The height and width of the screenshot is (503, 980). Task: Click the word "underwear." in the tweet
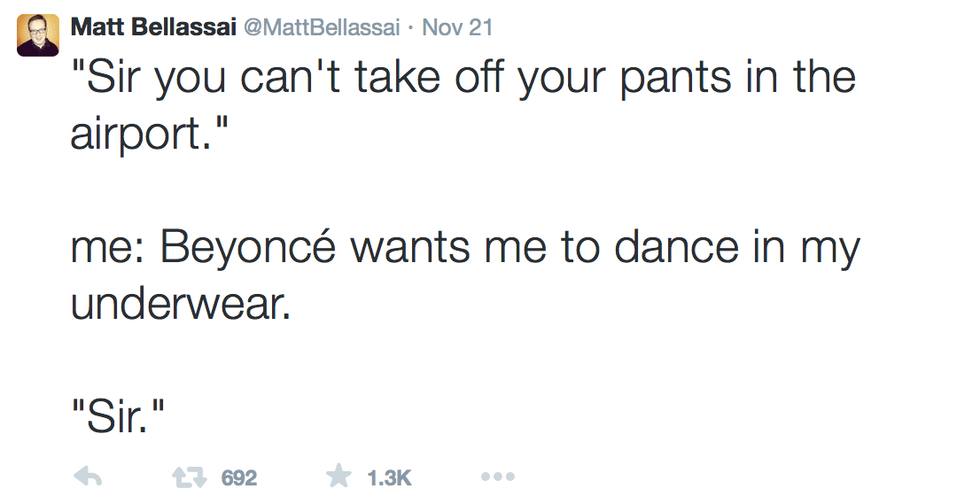[180, 303]
